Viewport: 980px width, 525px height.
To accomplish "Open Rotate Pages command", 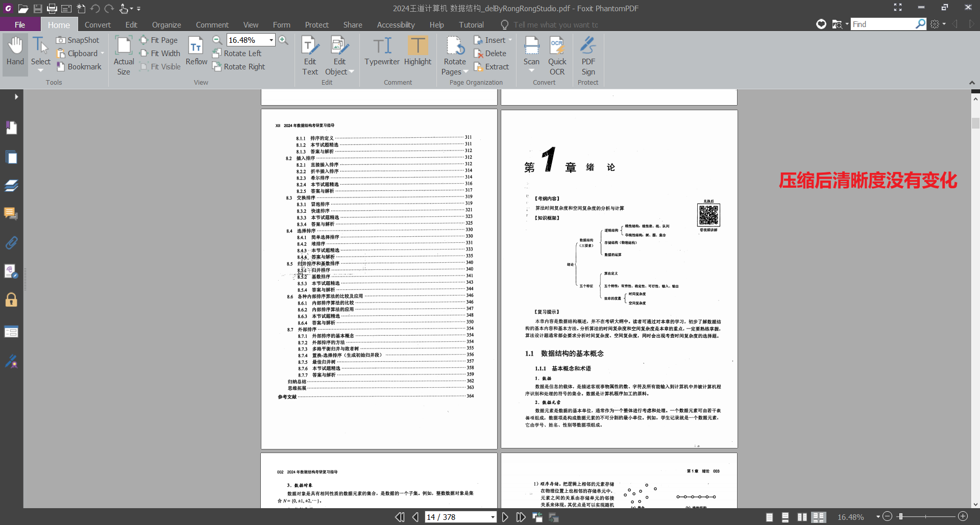I will (455, 56).
